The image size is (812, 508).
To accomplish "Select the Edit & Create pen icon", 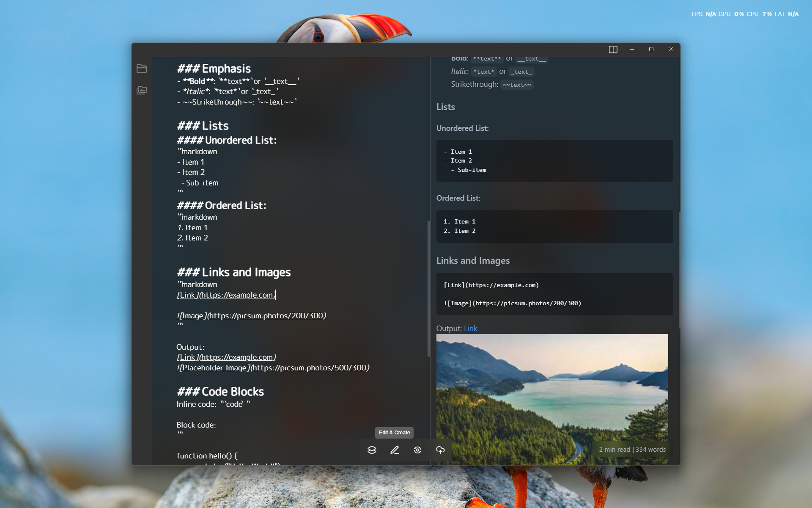I will pyautogui.click(x=395, y=450).
